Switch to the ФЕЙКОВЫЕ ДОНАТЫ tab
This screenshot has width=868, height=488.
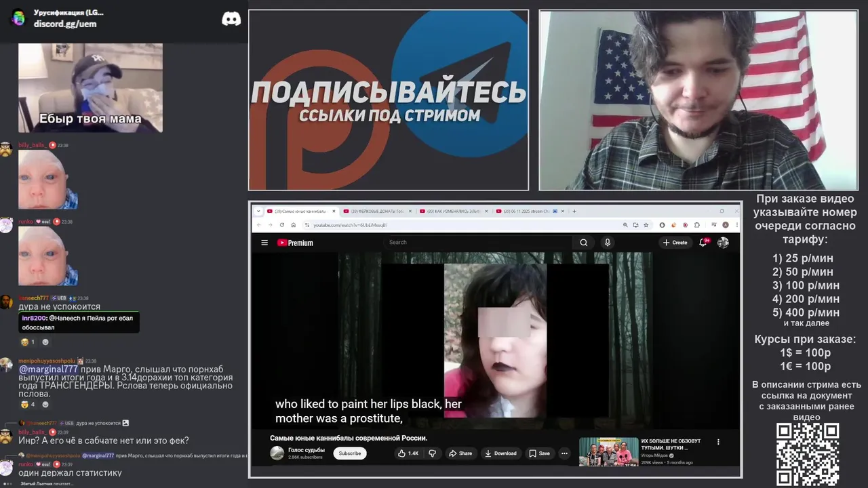pyautogui.click(x=376, y=211)
